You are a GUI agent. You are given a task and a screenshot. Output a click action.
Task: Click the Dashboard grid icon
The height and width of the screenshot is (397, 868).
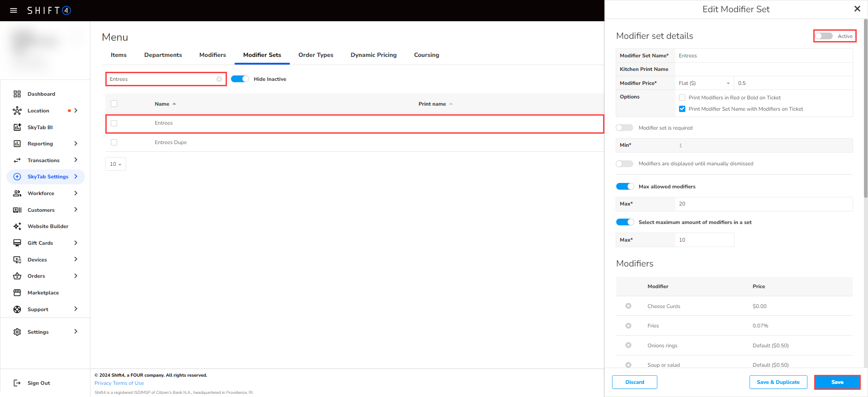(x=17, y=94)
